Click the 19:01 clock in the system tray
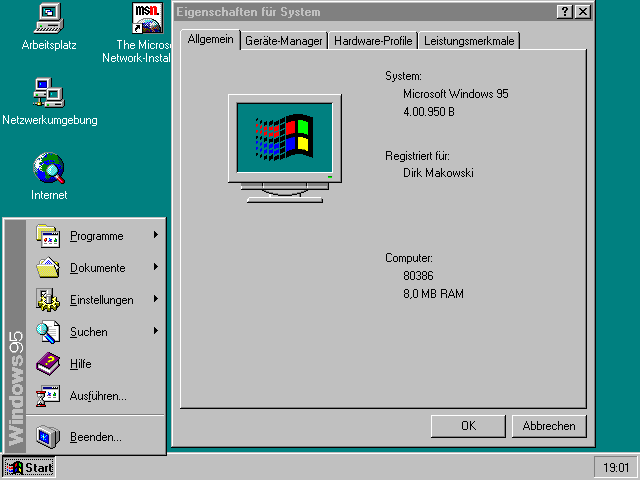The image size is (640, 480). (x=616, y=467)
